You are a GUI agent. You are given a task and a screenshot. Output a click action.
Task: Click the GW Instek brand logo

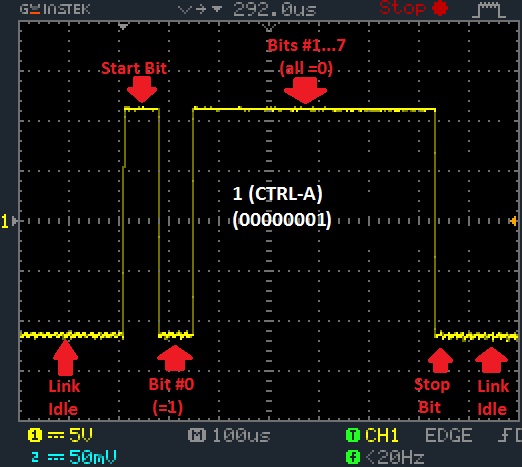(55, 9)
